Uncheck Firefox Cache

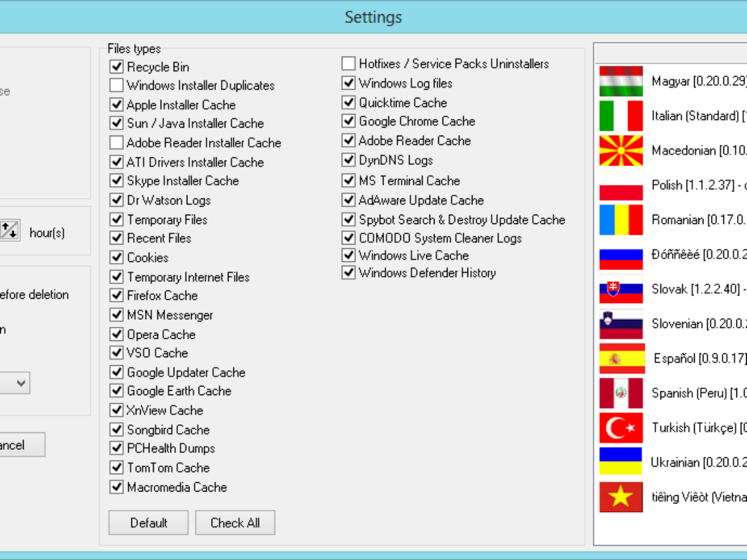point(116,295)
